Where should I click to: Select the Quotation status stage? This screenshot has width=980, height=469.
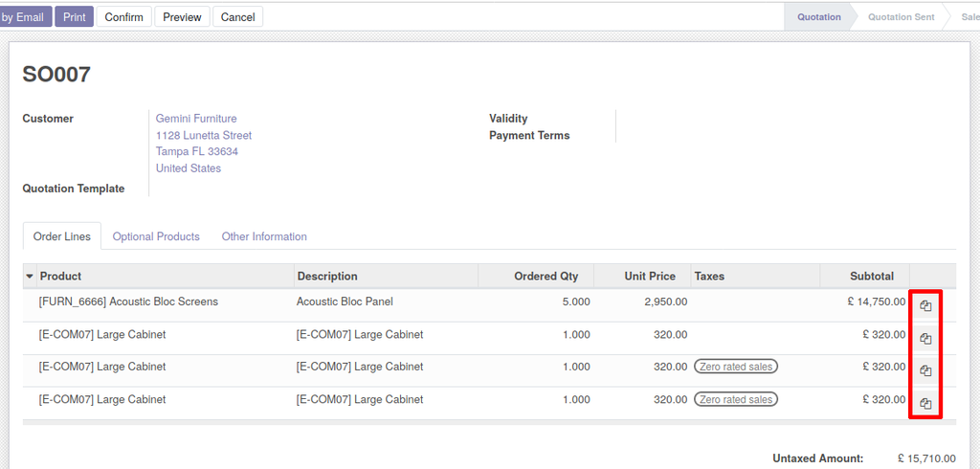tap(819, 17)
